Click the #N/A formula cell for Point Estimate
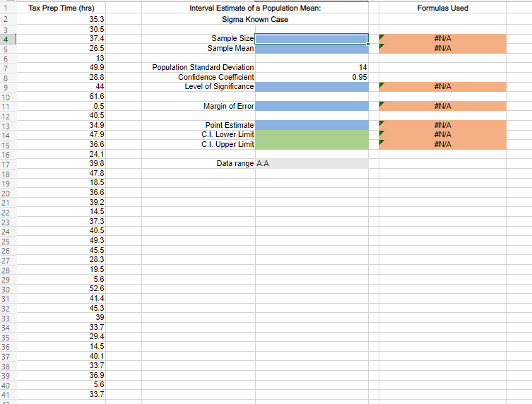 (x=442, y=125)
